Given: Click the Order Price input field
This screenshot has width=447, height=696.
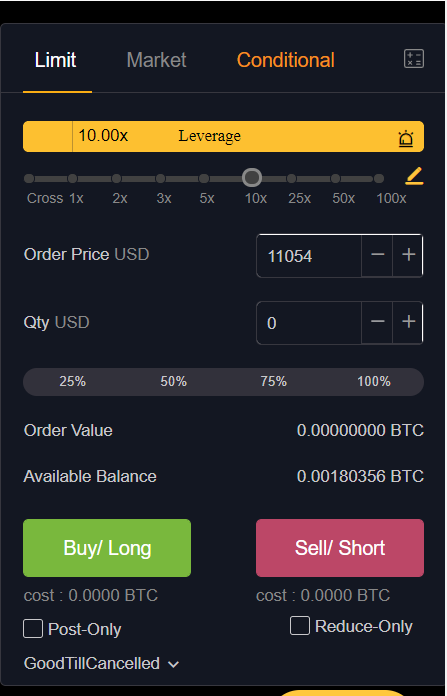Looking at the screenshot, I should click(x=309, y=256).
